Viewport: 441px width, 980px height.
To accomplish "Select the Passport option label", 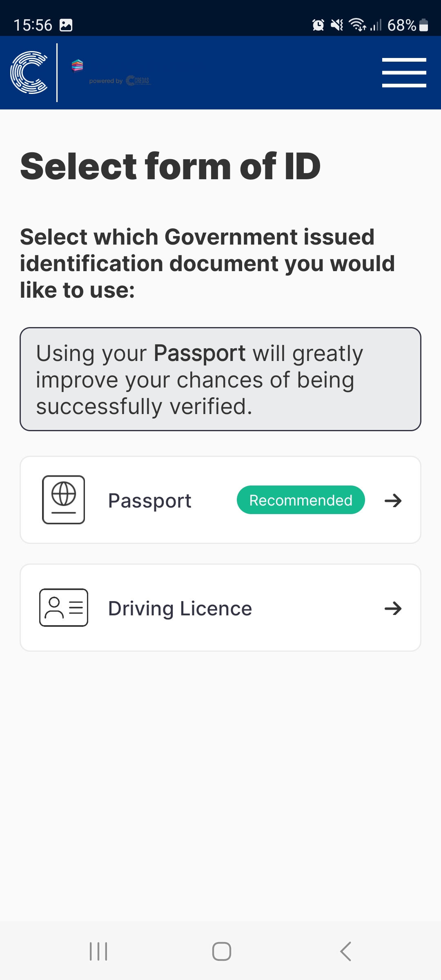I will click(x=149, y=501).
